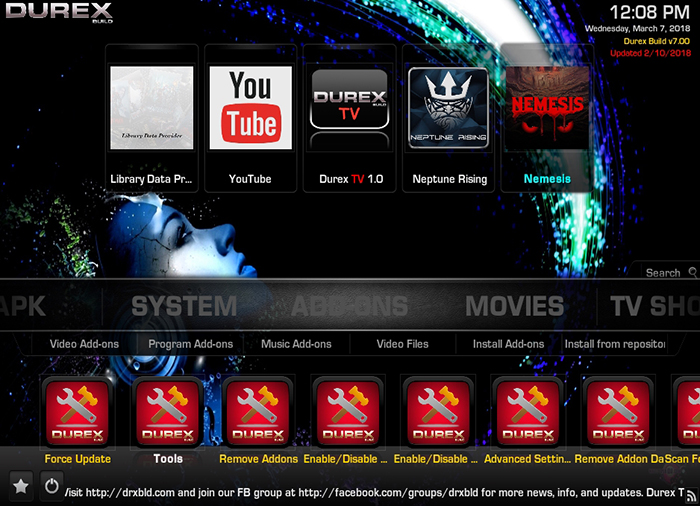Click the Force Update tool icon

[x=78, y=411]
